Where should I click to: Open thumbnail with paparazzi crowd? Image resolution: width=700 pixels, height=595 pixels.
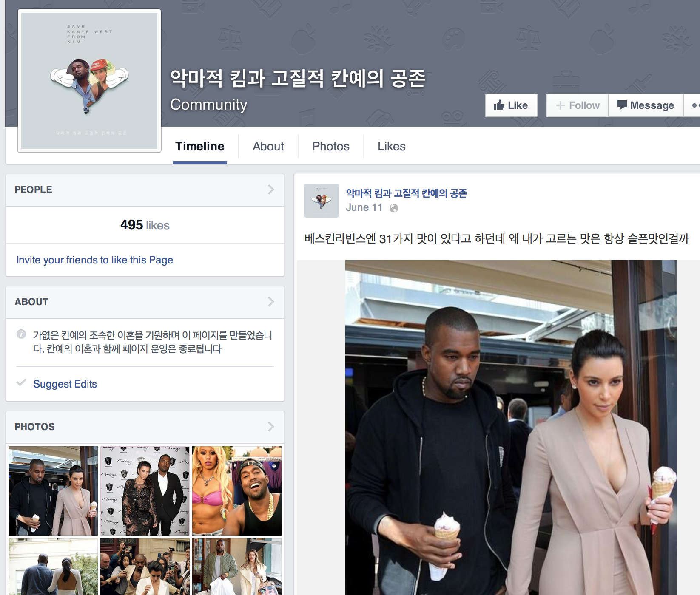(145, 567)
